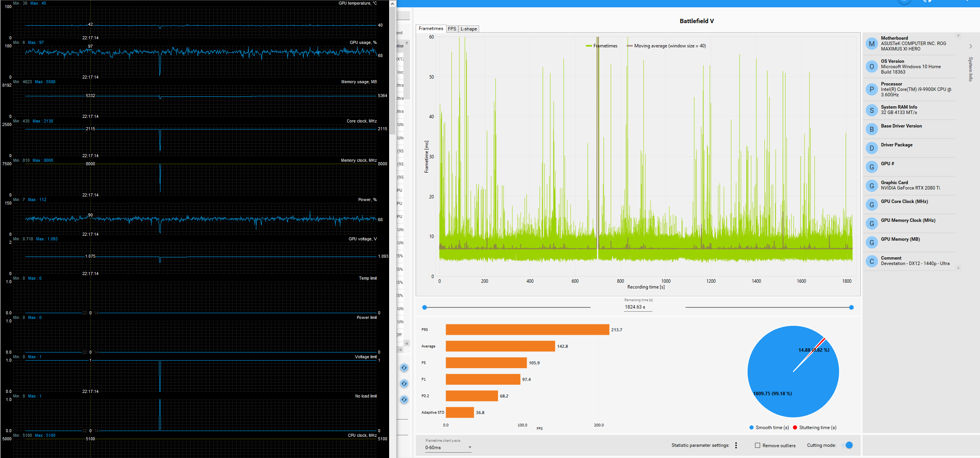Click the System RAM 'S' badge icon
980x458 pixels.
[871, 110]
